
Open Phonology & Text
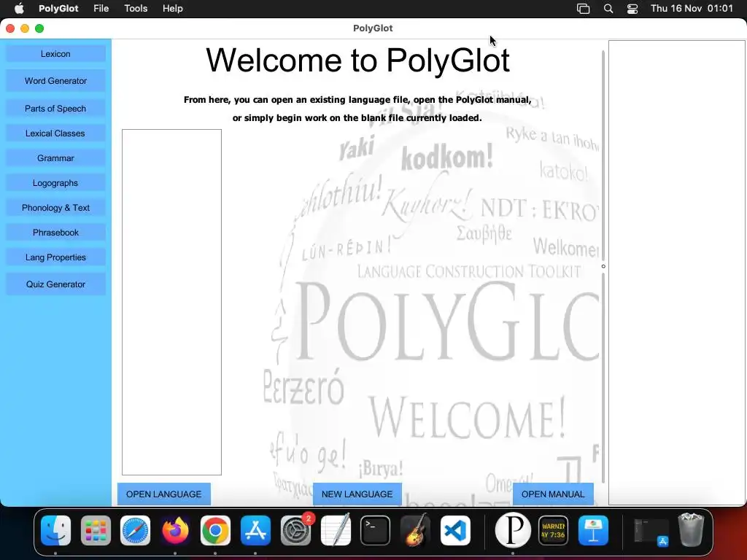click(55, 208)
